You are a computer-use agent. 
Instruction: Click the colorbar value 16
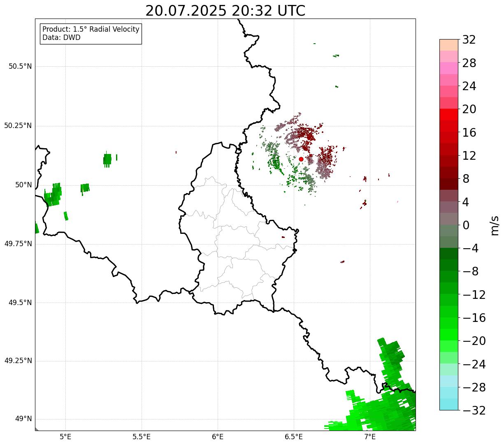[469, 133]
